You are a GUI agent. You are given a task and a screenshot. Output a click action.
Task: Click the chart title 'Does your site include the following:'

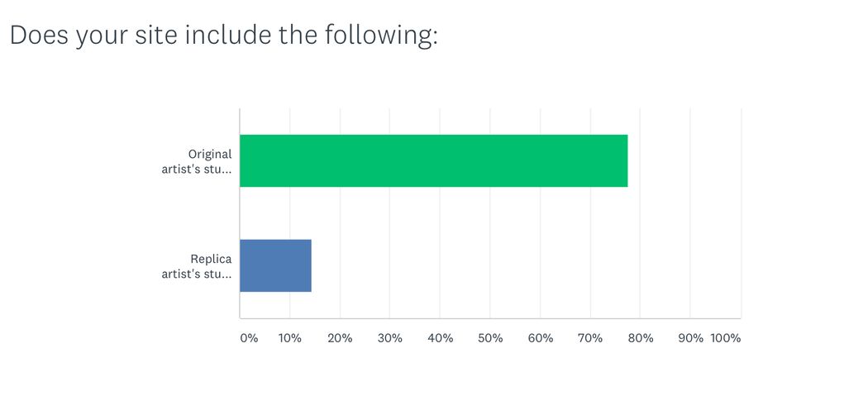[224, 36]
